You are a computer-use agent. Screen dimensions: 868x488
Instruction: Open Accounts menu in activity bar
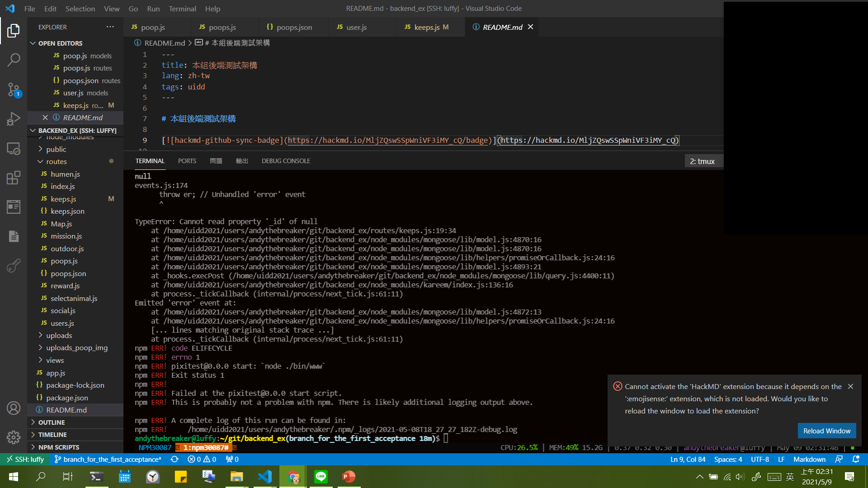pos(14,408)
